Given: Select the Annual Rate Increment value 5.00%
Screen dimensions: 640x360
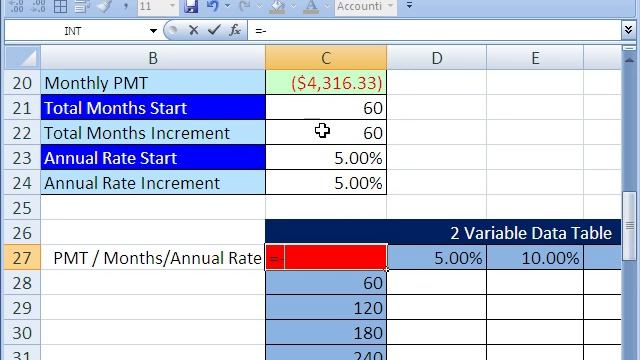Looking at the screenshot, I should point(326,183).
